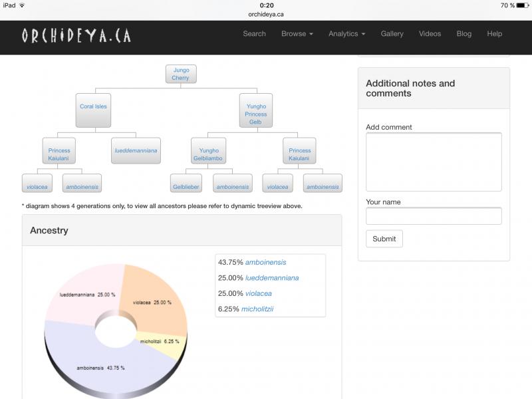532x399 pixels.
Task: Follow the amboinensis link in ancestry legend
Action: [265, 262]
